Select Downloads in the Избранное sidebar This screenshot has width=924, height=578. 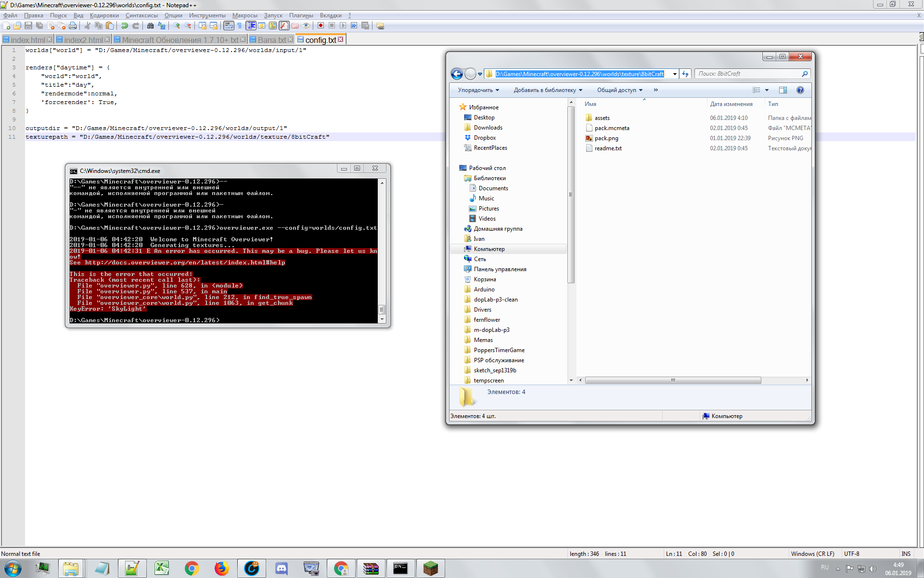(x=488, y=128)
